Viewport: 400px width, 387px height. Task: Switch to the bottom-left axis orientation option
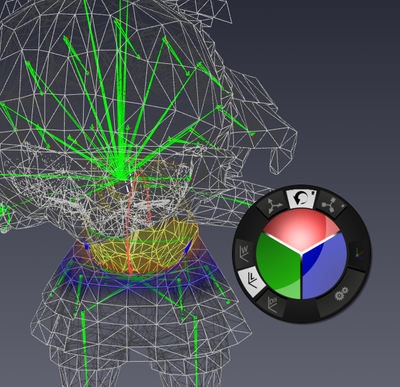(x=272, y=304)
